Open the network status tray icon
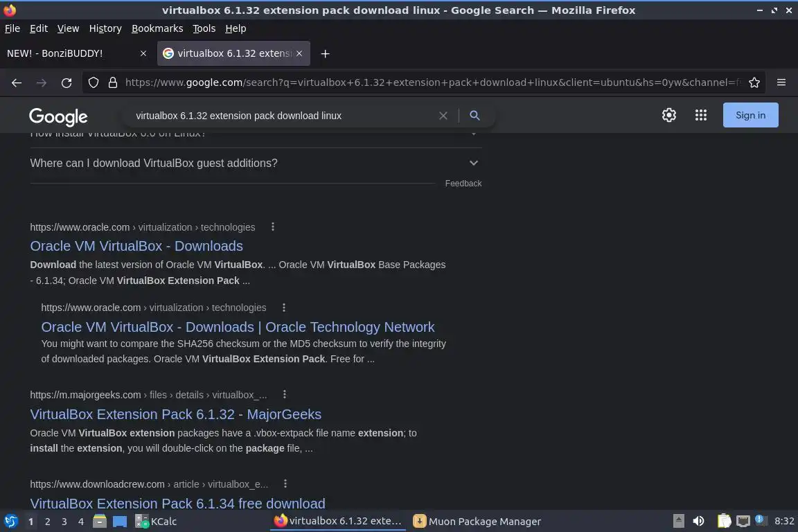Image resolution: width=798 pixels, height=532 pixels. (743, 521)
